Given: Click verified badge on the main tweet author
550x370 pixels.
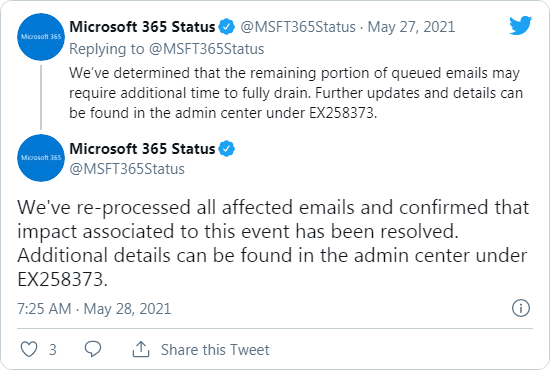Looking at the screenshot, I should (x=227, y=149).
